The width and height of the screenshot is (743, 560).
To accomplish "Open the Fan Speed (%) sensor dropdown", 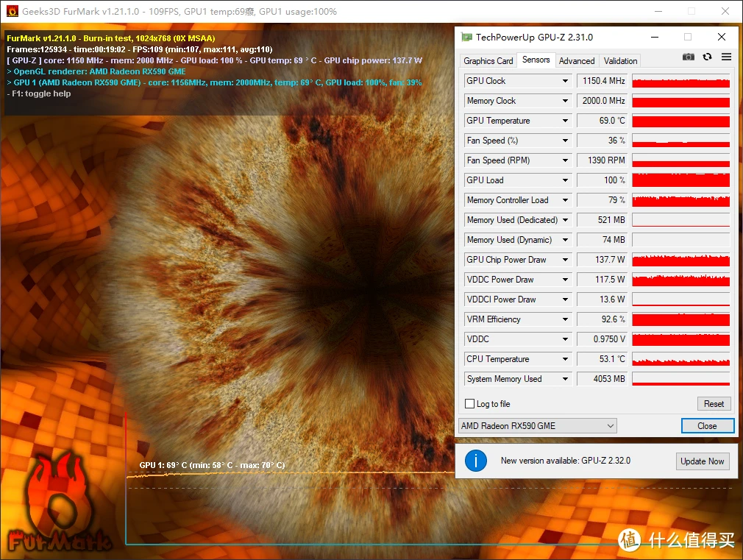I will pyautogui.click(x=565, y=141).
